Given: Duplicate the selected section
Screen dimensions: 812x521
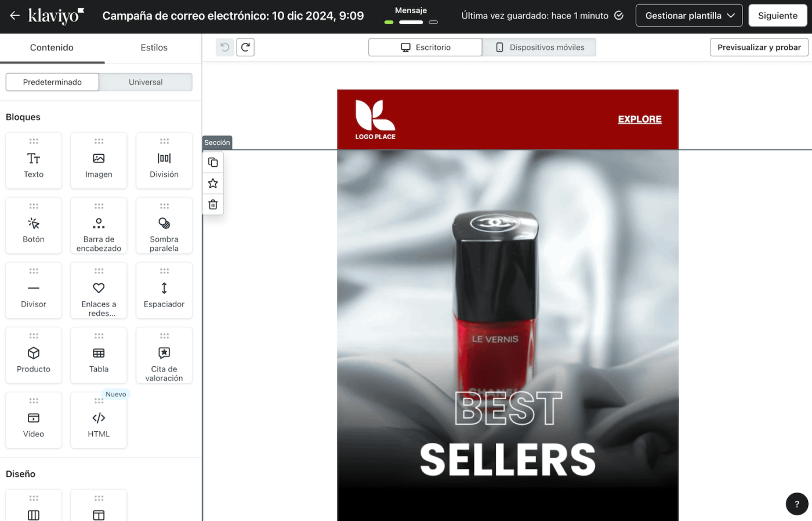Looking at the screenshot, I should [x=213, y=162].
